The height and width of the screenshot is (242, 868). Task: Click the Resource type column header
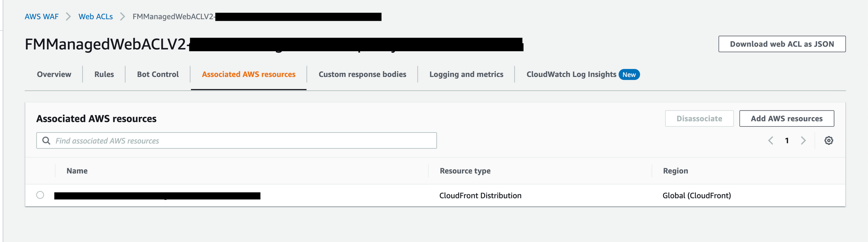click(x=465, y=171)
